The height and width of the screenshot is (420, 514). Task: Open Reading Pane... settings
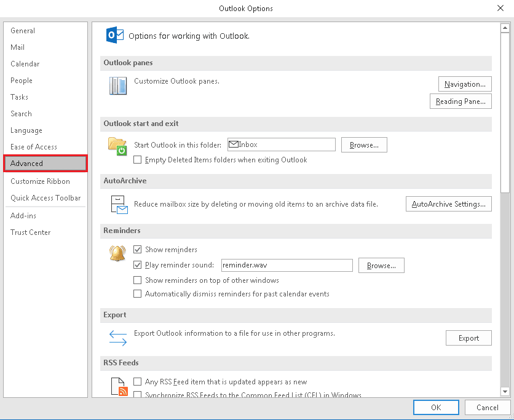click(x=461, y=101)
